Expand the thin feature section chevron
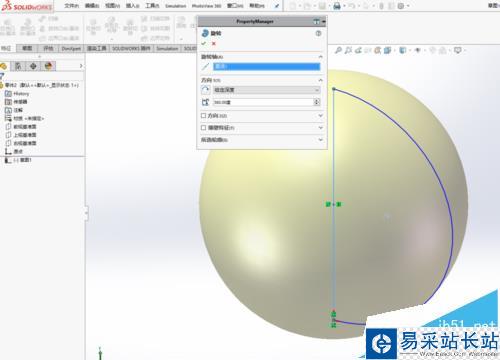Image resolution: width=500 pixels, height=360 pixels. coord(320,128)
